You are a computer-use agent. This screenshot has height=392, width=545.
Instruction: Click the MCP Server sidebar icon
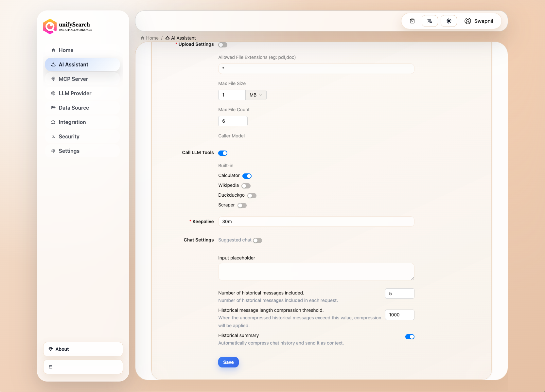click(x=53, y=79)
